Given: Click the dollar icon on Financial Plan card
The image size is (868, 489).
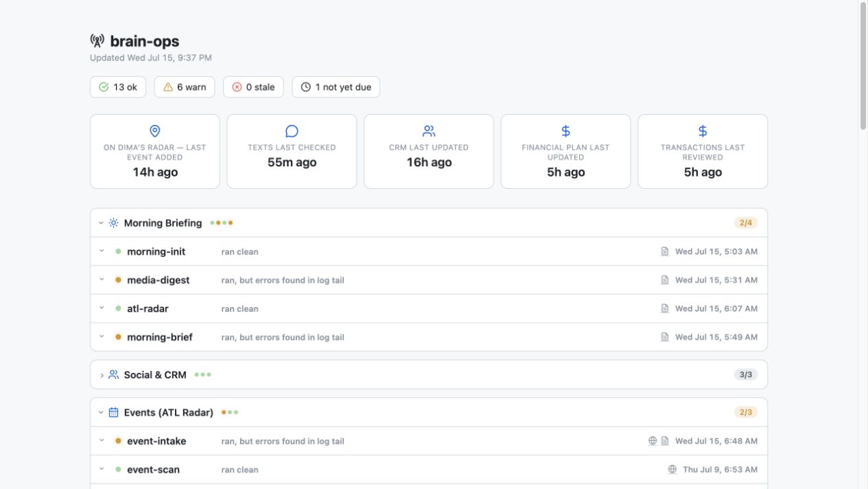Looking at the screenshot, I should pyautogui.click(x=566, y=130).
